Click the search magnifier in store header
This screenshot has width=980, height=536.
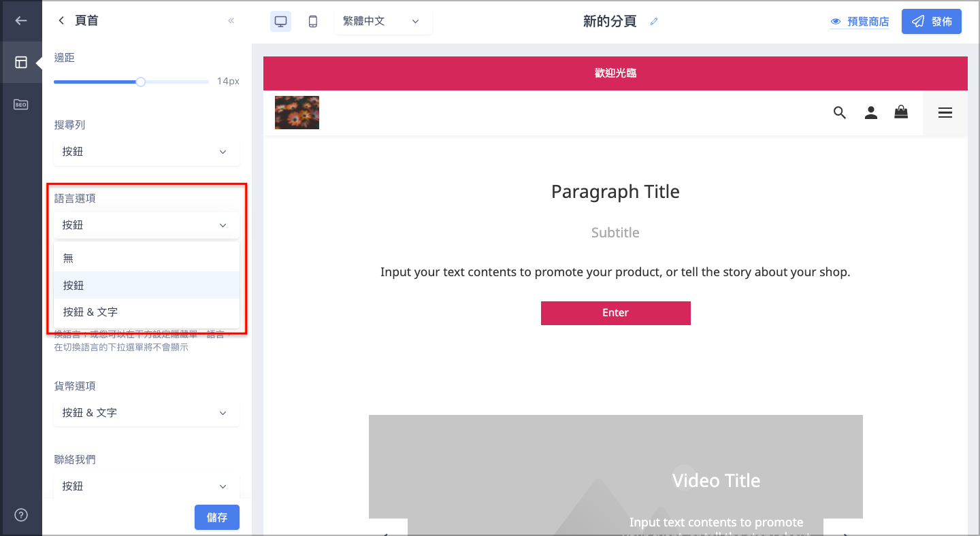pos(840,113)
